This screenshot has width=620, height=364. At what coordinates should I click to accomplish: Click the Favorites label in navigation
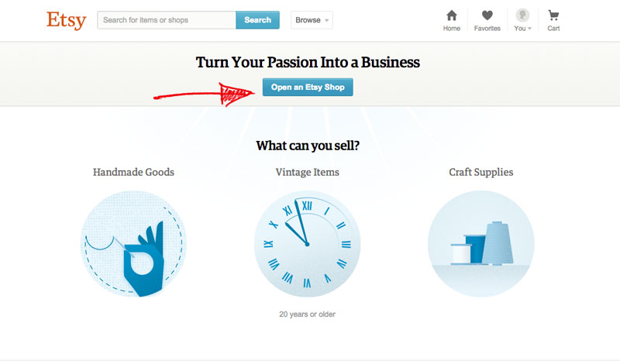click(x=487, y=29)
